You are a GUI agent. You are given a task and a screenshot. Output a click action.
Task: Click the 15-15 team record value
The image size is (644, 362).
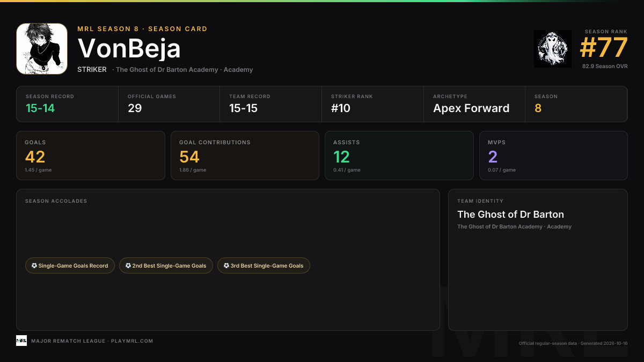point(244,108)
